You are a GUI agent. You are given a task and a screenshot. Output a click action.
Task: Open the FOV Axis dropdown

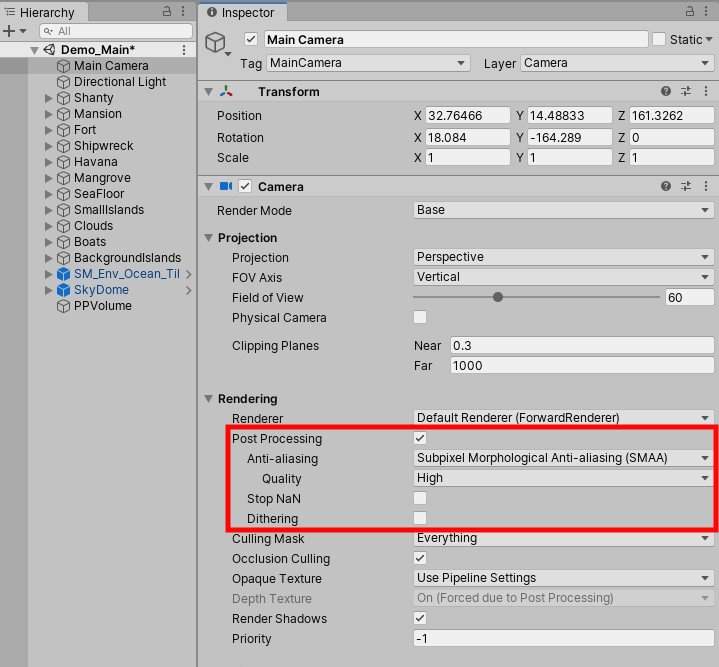click(x=563, y=277)
